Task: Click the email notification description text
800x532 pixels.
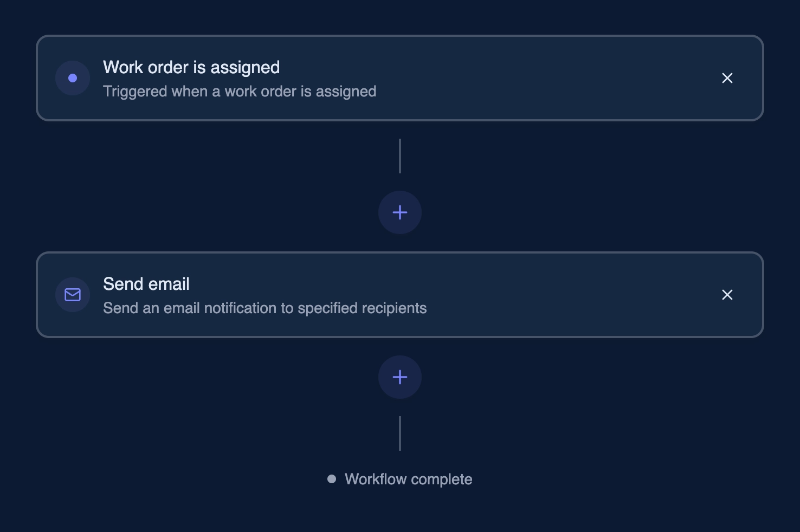Action: 264,308
